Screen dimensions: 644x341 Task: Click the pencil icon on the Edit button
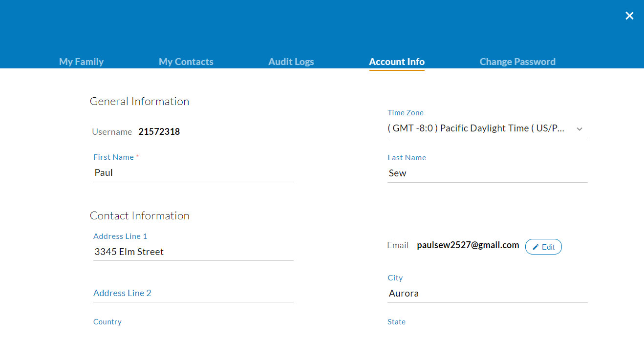point(535,247)
